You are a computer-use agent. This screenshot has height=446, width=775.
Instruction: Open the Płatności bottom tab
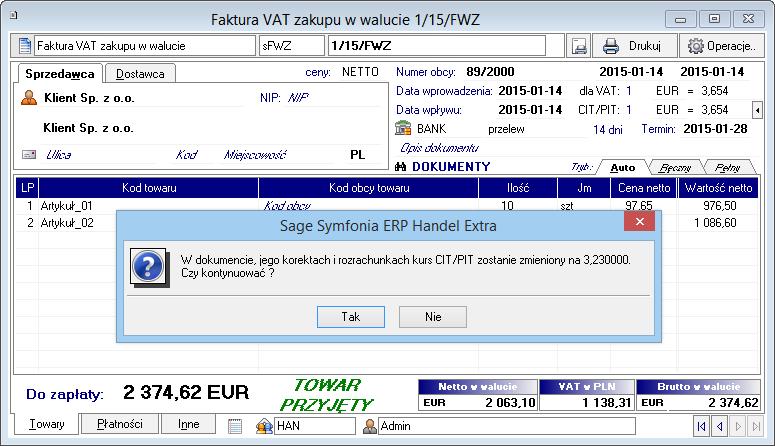120,424
